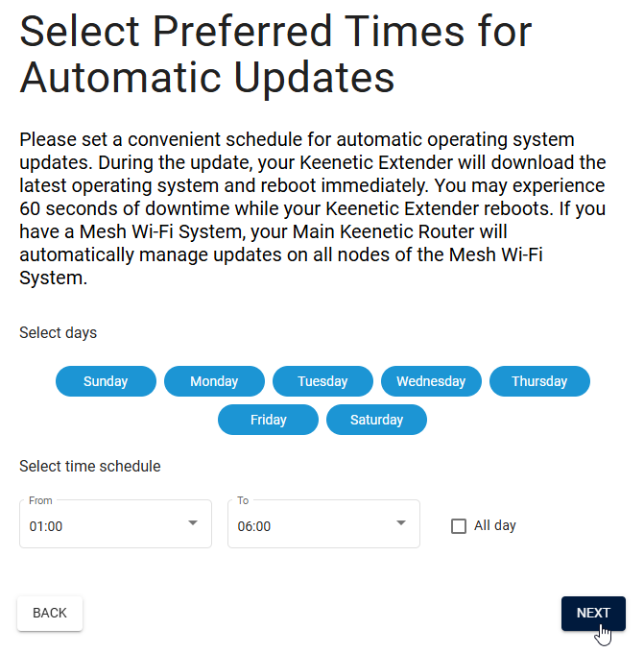This screenshot has width=644, height=653.
Task: Click the 06:00 value in To field
Action: (254, 526)
